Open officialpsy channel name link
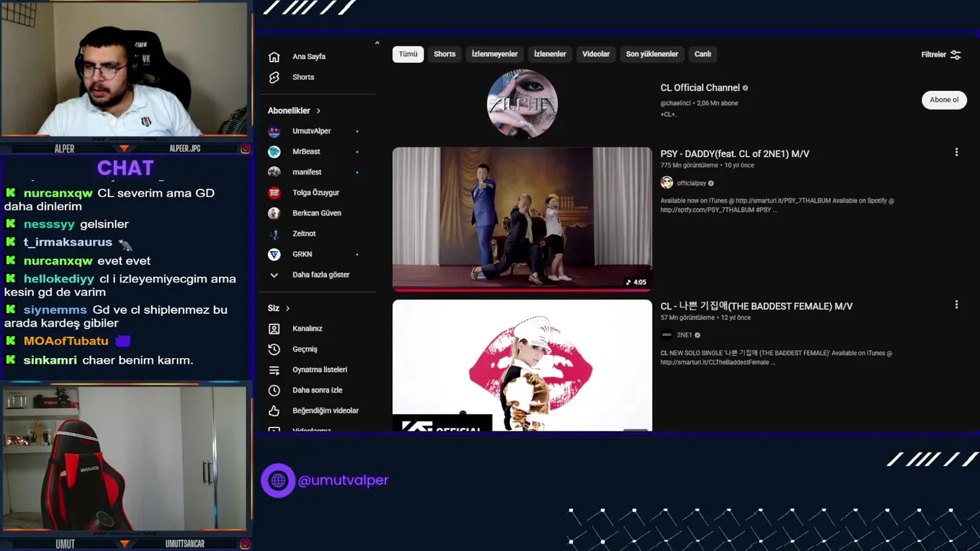Image resolution: width=980 pixels, height=551 pixels. point(691,184)
